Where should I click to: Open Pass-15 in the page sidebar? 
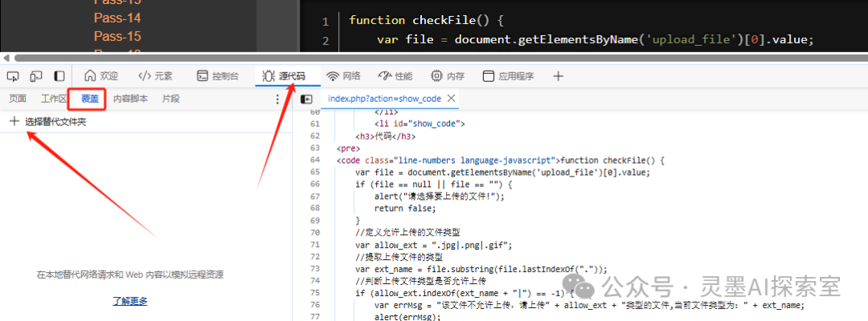(117, 36)
